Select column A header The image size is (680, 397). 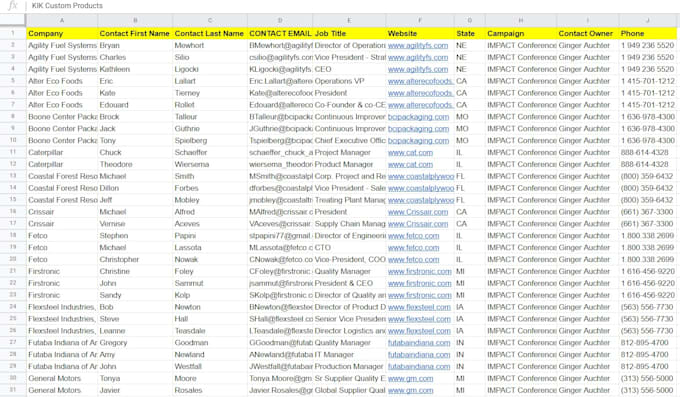[62, 20]
